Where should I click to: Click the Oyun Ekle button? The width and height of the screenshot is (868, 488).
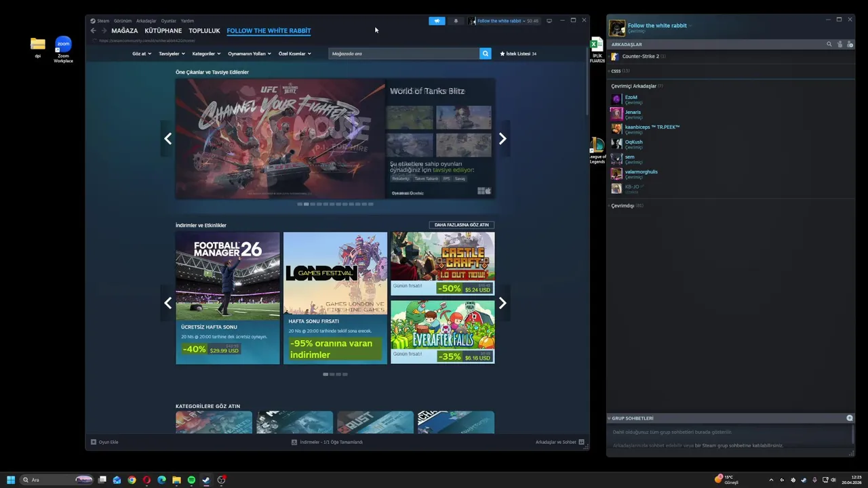pos(104,442)
